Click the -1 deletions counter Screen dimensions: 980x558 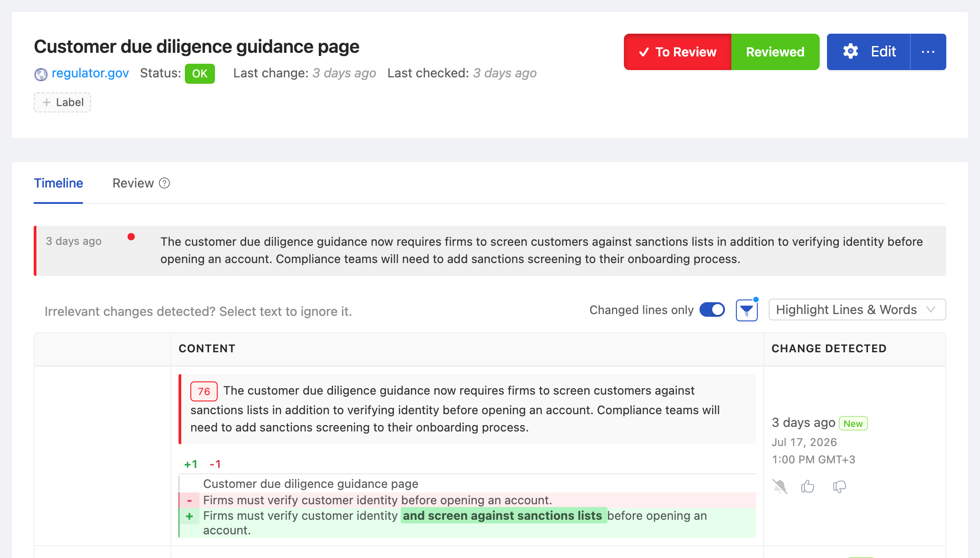point(215,464)
